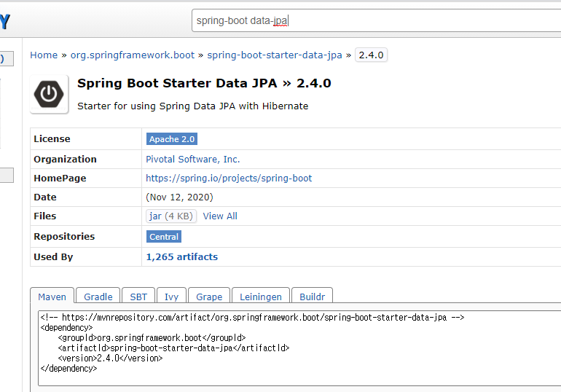Open the Central repository badge
Viewport: 561px width, 392px height.
(164, 237)
